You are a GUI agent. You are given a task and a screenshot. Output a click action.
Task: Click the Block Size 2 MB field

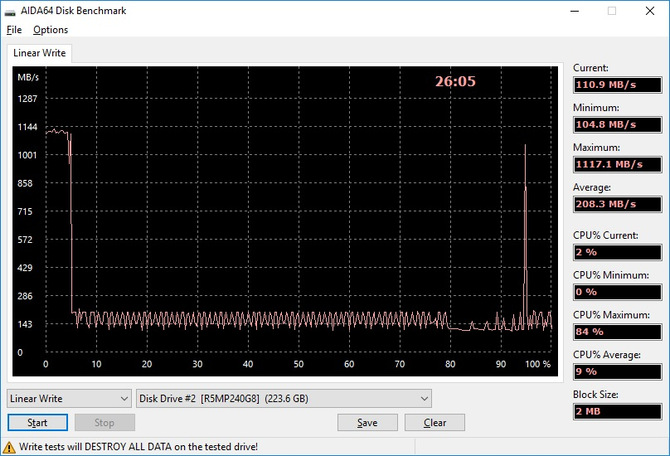(x=617, y=412)
